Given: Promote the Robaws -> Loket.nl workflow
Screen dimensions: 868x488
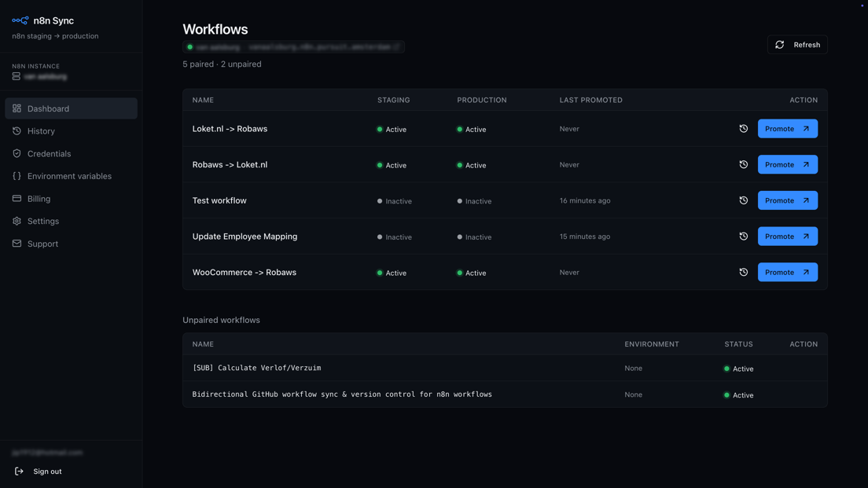Looking at the screenshot, I should (787, 164).
